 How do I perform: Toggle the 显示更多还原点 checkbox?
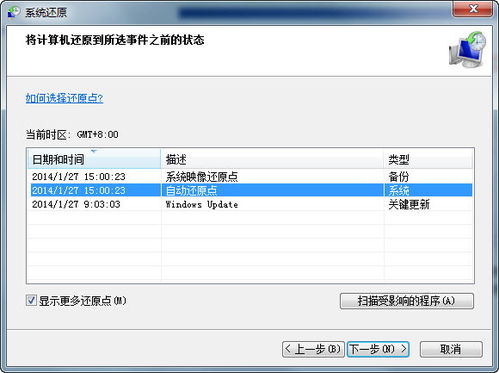click(x=31, y=300)
